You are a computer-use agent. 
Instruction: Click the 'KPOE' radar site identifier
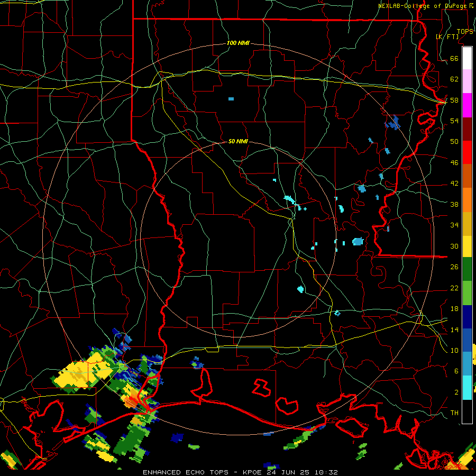(253, 472)
